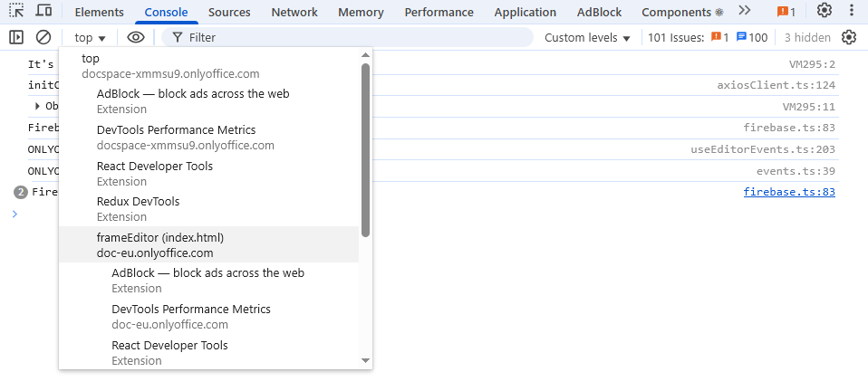Click the blue issues icon showing 100
868x391 pixels.
[752, 38]
